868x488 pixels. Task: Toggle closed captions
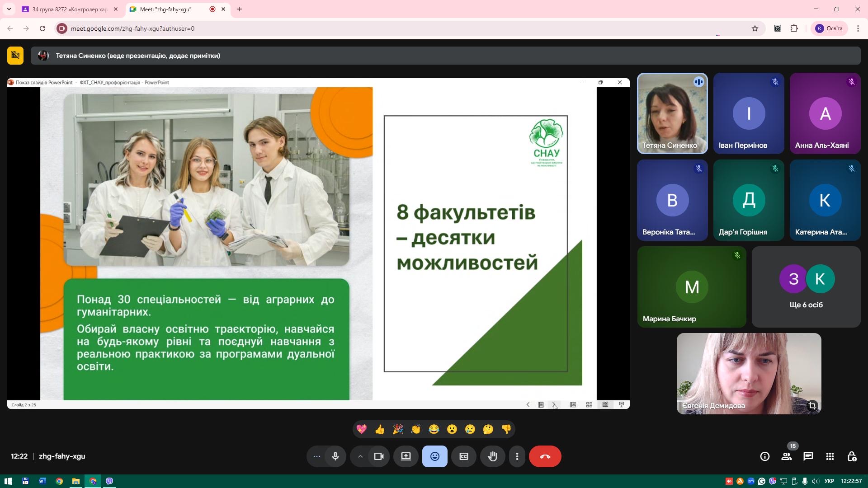coord(463,456)
